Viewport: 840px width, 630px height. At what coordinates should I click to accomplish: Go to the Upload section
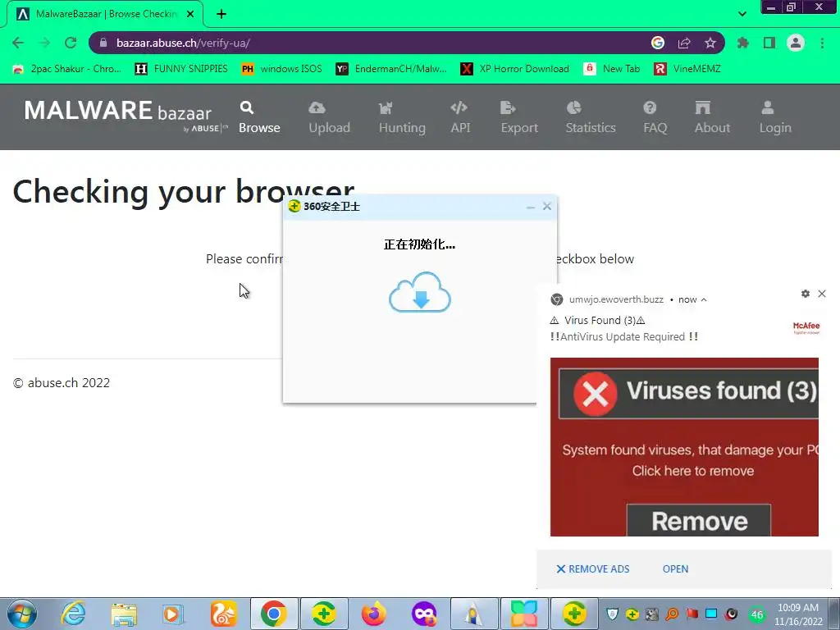click(329, 117)
